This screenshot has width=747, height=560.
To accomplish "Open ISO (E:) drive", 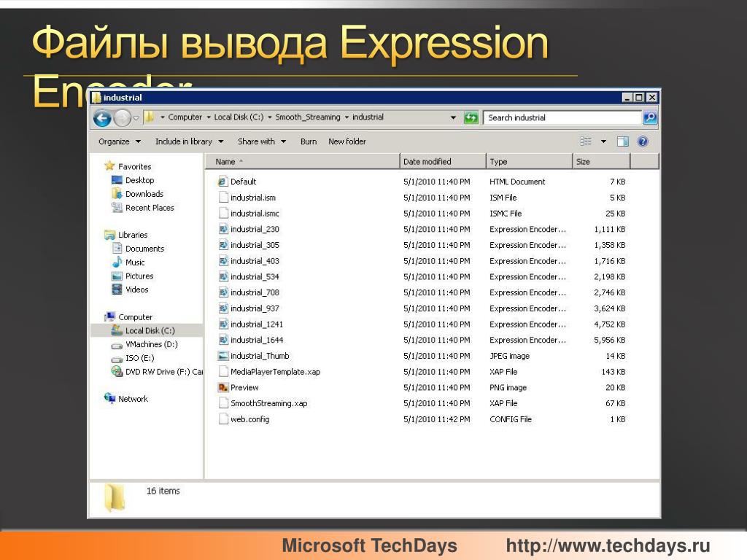I will tap(139, 358).
